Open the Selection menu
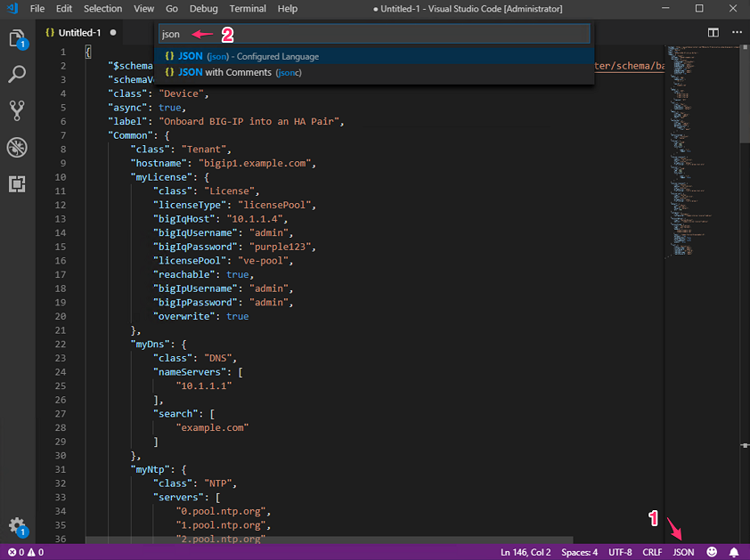Screen dimensions: 750x560 (x=102, y=9)
